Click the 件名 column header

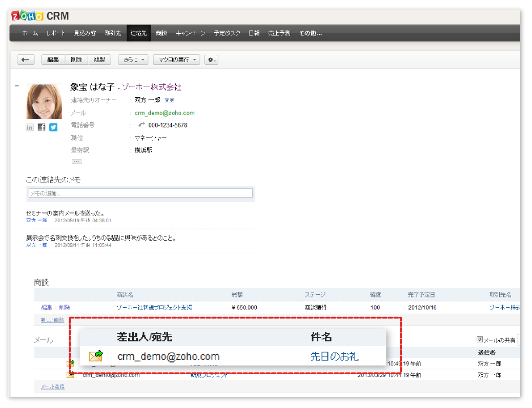click(321, 337)
